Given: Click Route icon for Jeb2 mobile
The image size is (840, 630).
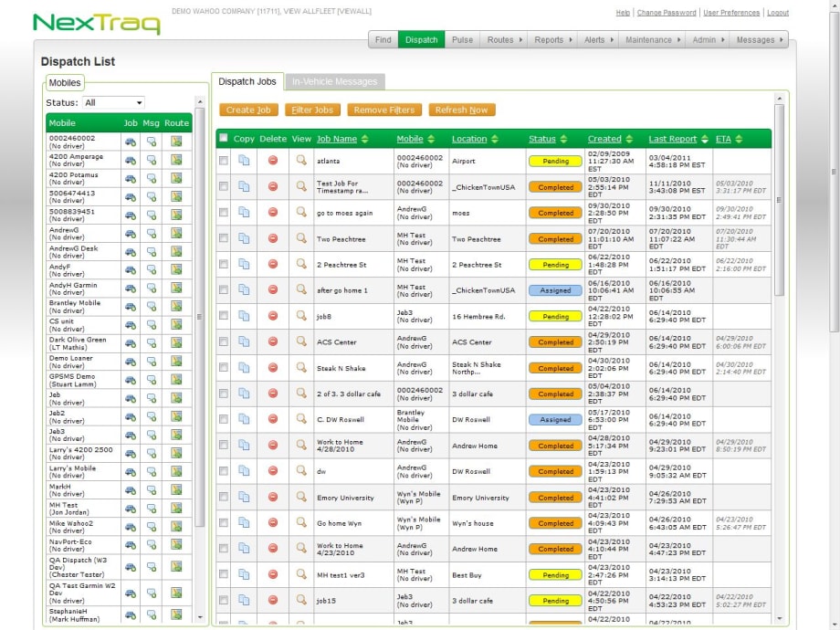Looking at the screenshot, I should pyautogui.click(x=176, y=417).
